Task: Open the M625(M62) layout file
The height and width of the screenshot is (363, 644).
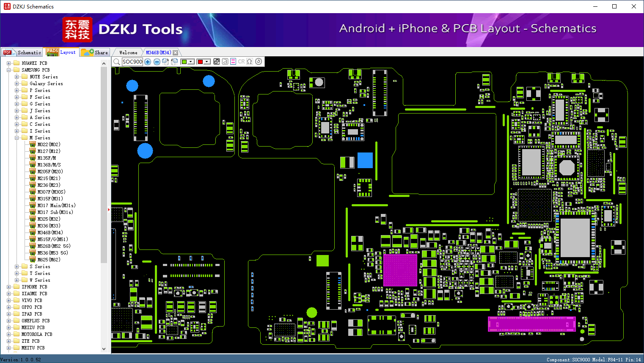Action: [49, 260]
